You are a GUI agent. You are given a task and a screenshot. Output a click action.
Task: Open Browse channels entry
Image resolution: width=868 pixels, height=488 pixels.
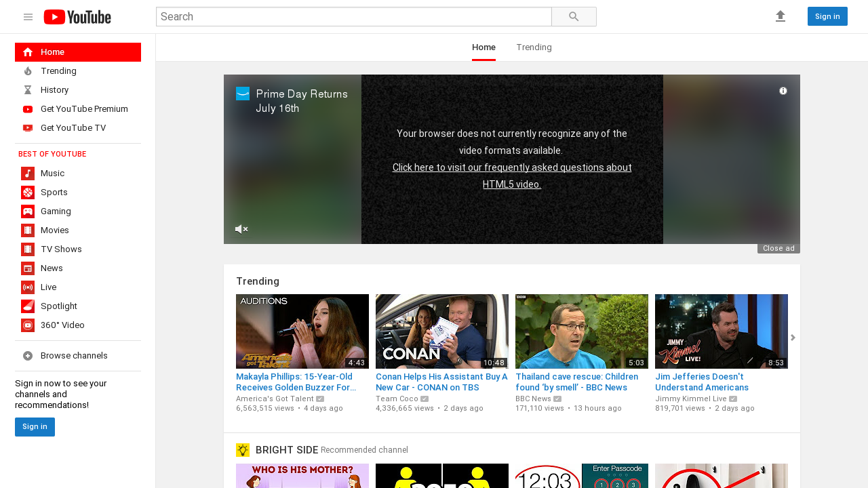coord(78,356)
